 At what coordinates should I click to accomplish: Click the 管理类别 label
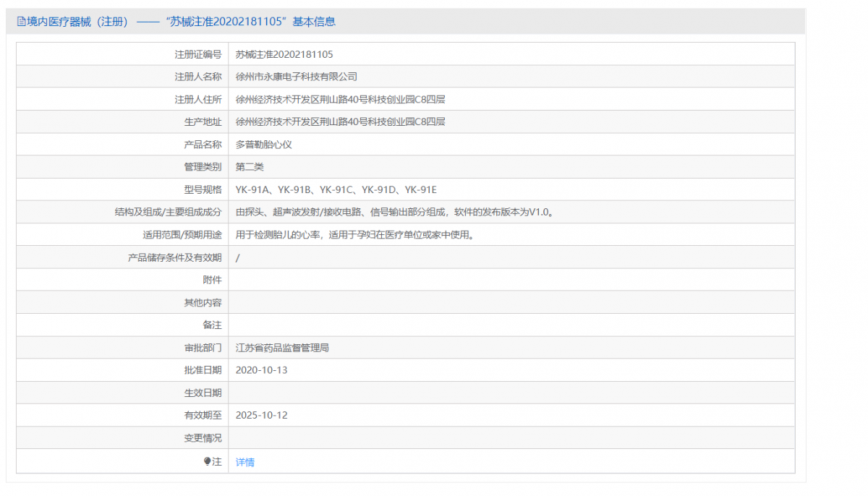click(203, 167)
